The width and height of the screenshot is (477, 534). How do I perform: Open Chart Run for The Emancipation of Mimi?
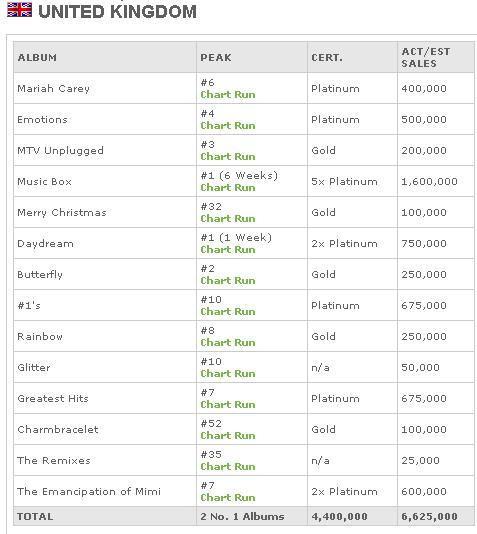pyautogui.click(x=228, y=497)
